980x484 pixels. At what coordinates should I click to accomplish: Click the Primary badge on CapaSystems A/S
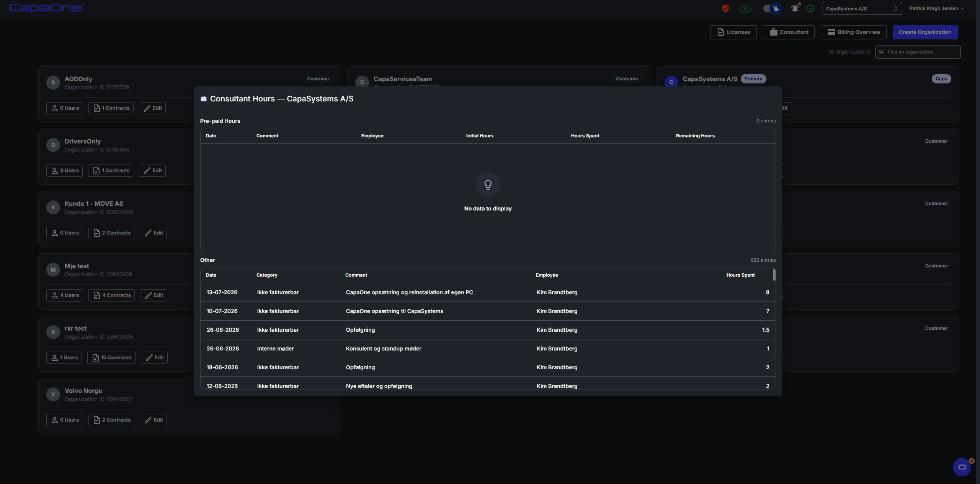(753, 79)
